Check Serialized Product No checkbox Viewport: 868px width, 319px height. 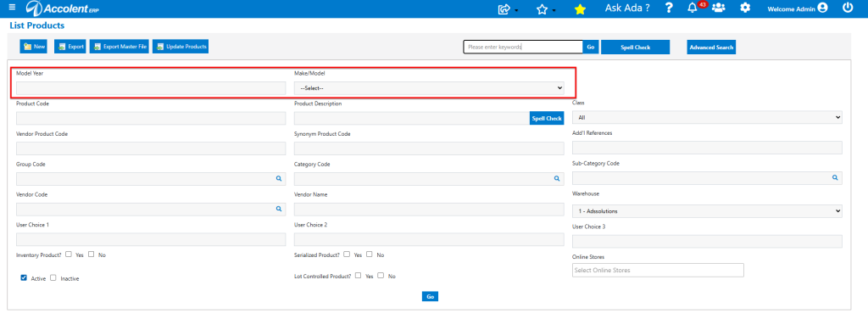(370, 255)
